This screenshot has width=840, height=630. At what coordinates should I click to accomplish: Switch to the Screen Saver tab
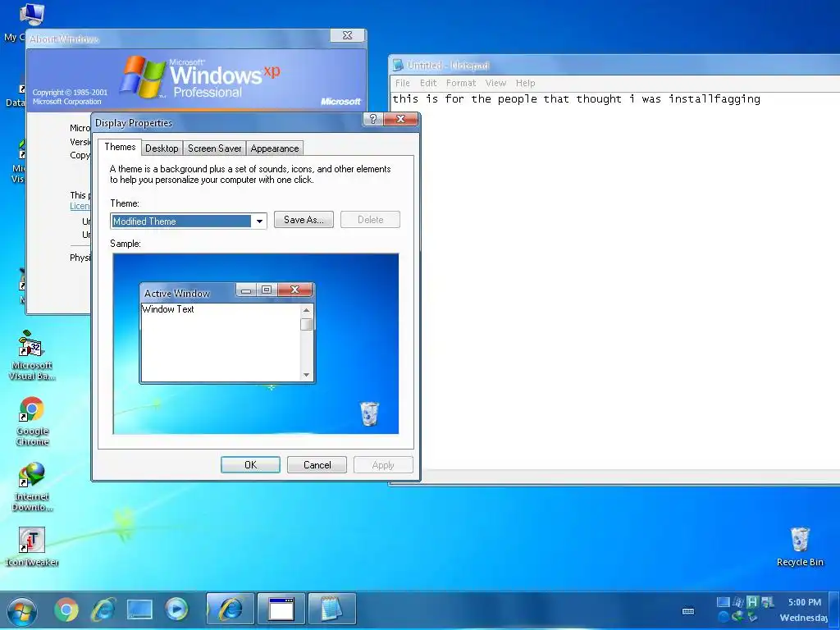point(214,148)
